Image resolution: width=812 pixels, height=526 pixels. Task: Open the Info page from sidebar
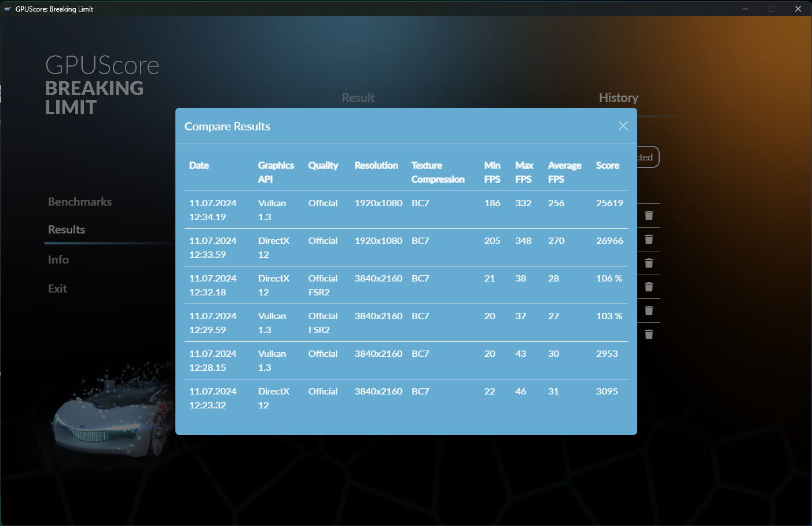point(58,260)
